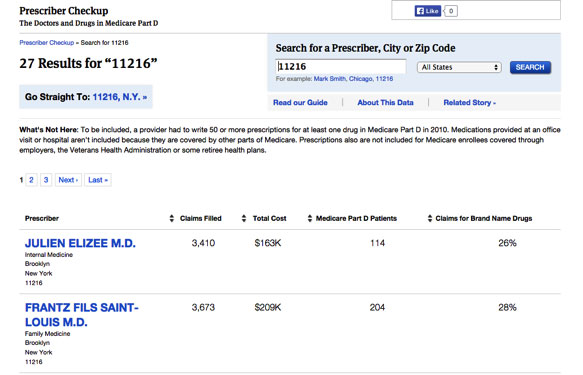Click the search field containing 11216

341,67
